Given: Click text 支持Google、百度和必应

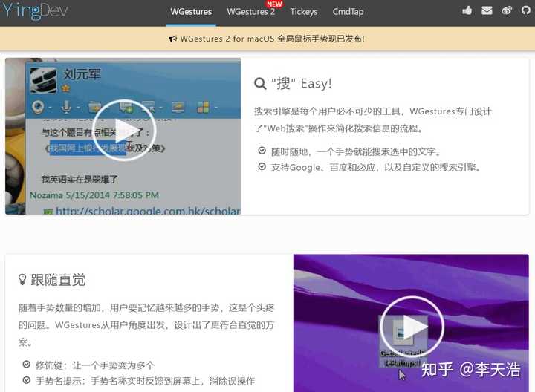Looking at the screenshot, I should tap(322, 167).
